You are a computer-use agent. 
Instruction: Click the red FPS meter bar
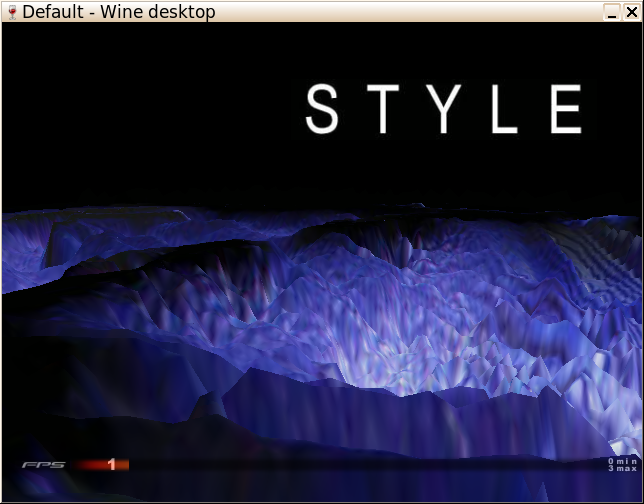click(100, 465)
